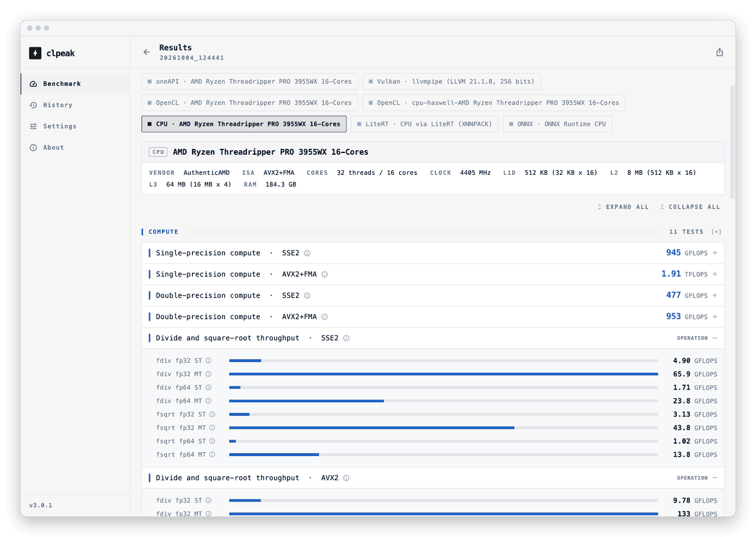Select the oneAPI AMD Ryzen device tab
This screenshot has height=537, width=756.
pos(250,82)
